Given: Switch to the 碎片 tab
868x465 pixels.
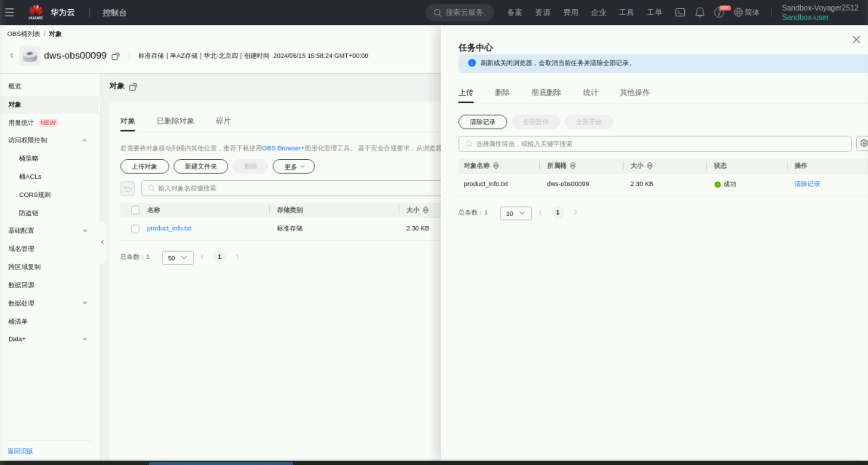Looking at the screenshot, I should (x=223, y=121).
